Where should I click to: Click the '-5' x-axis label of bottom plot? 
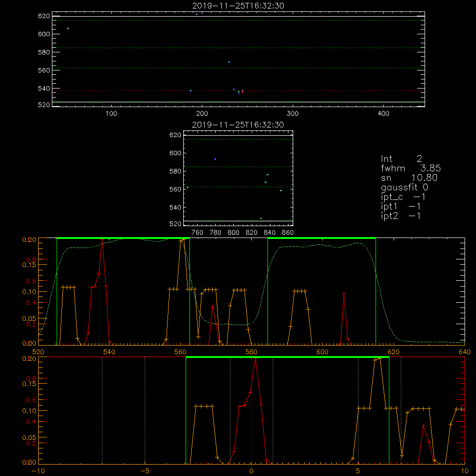point(145,471)
